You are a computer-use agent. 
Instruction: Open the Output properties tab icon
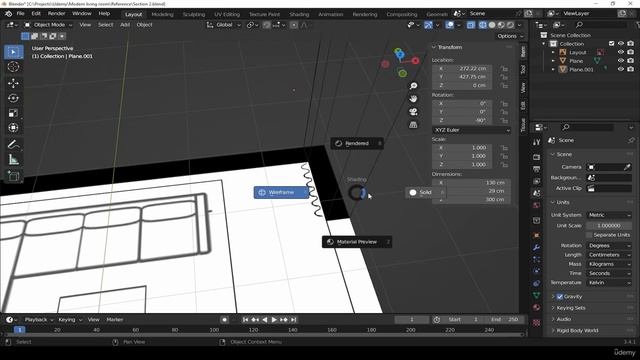(x=537, y=169)
